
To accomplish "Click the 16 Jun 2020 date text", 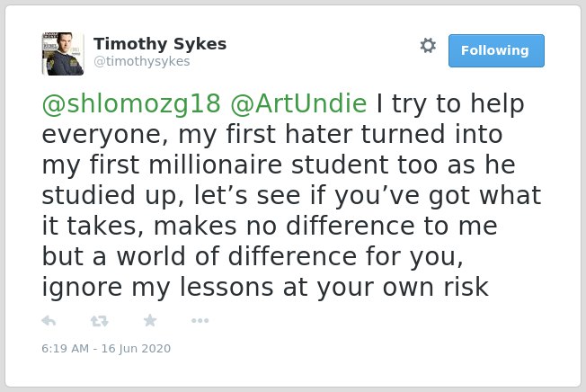I will coord(136,348).
